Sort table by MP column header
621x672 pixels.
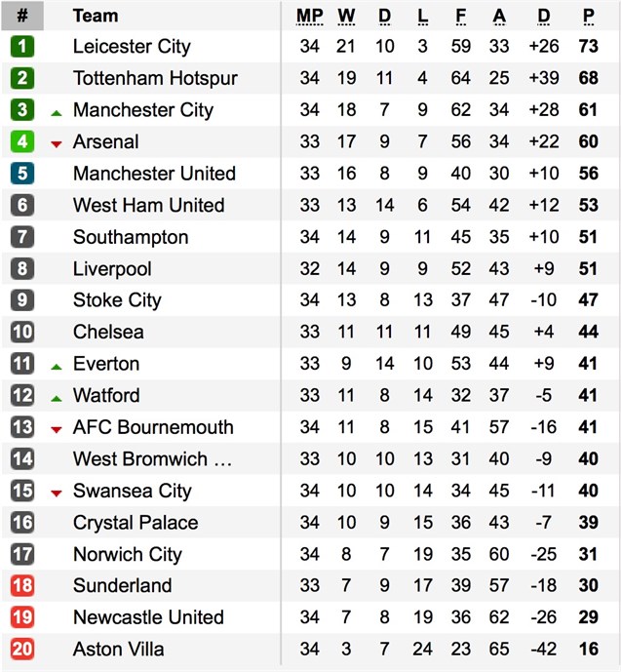tap(309, 17)
